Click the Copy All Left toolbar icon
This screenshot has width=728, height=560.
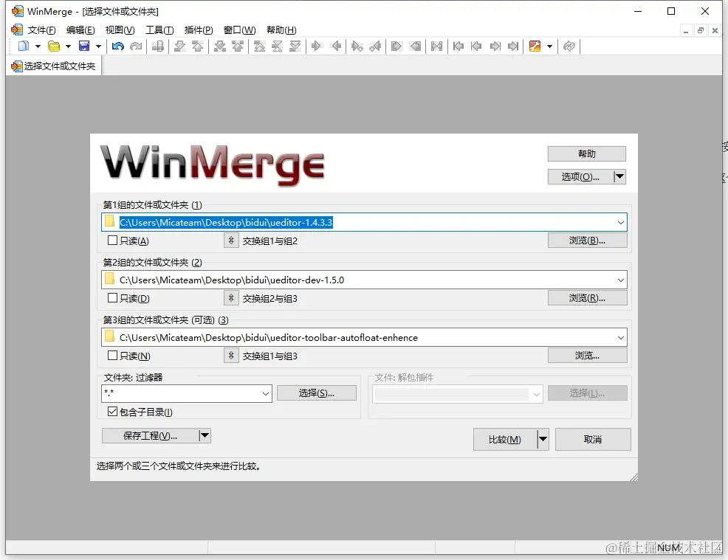(415, 46)
